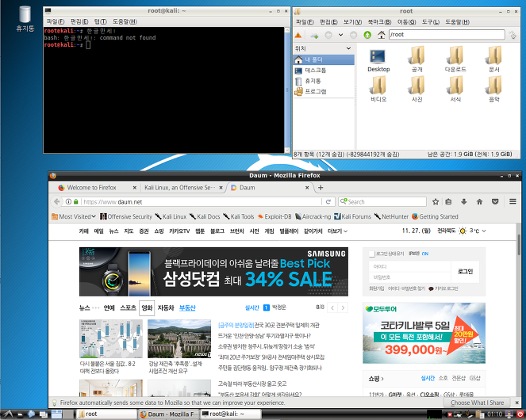Show bookmarks list icon in Firefox toolbar
The width and height of the screenshot is (526, 420).
point(448,202)
